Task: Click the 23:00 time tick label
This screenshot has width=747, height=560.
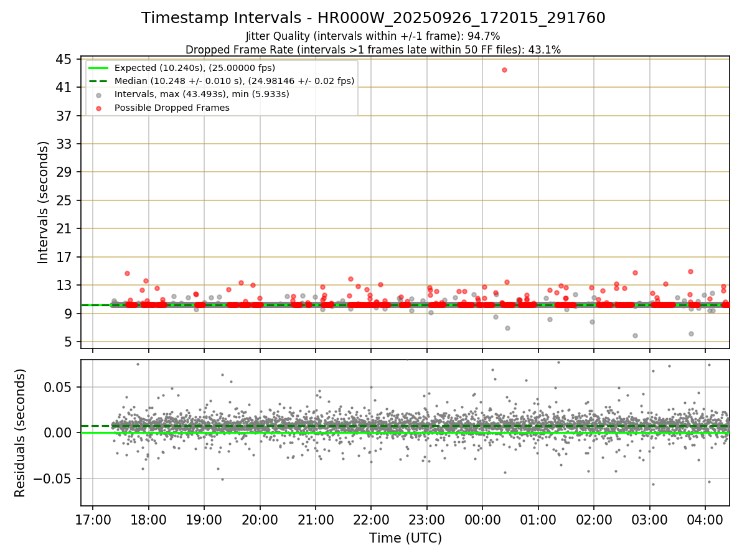Action: tap(427, 519)
